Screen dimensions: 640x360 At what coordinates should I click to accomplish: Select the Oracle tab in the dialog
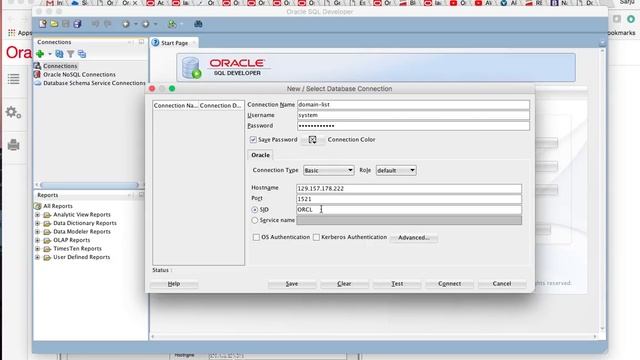pos(260,155)
